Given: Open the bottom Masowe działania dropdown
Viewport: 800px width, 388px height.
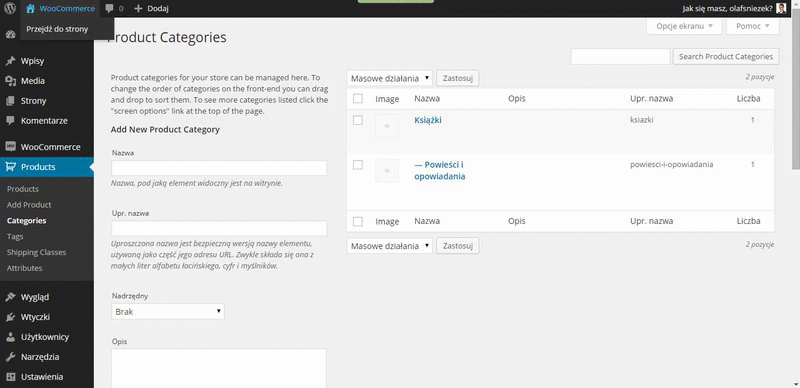Looking at the screenshot, I should [x=390, y=246].
